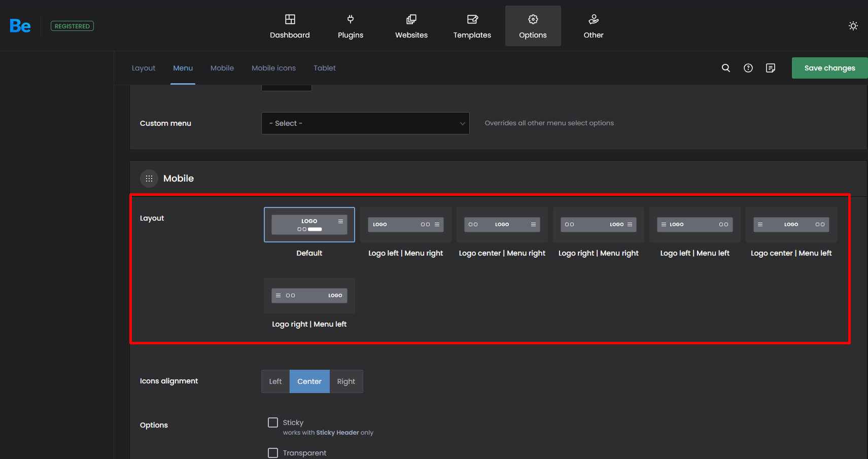This screenshot has width=868, height=459.
Task: Switch to the Tablet tab
Action: [x=325, y=68]
